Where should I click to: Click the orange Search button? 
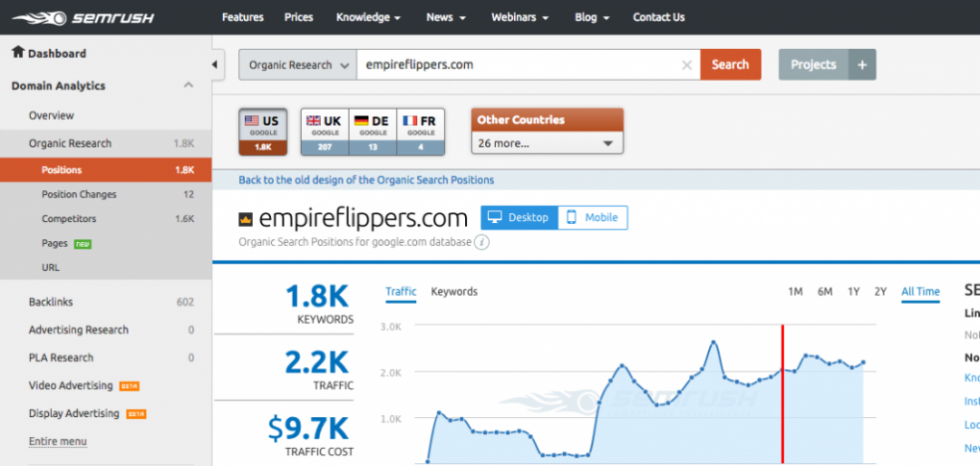(x=730, y=65)
